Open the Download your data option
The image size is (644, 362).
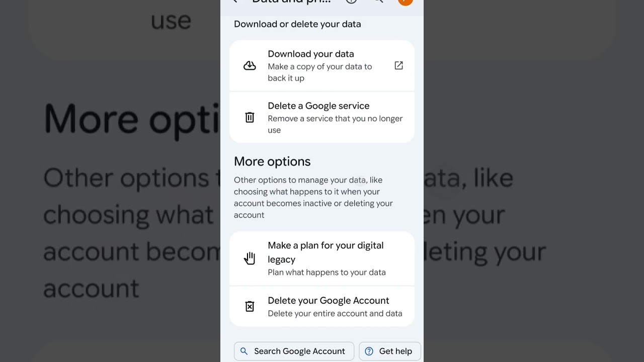(x=310, y=54)
